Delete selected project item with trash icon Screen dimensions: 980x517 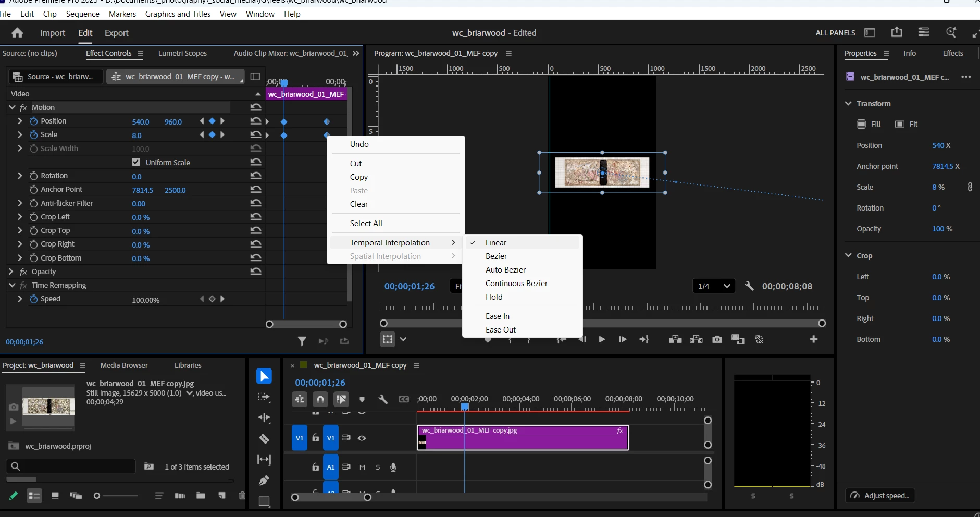(242, 496)
